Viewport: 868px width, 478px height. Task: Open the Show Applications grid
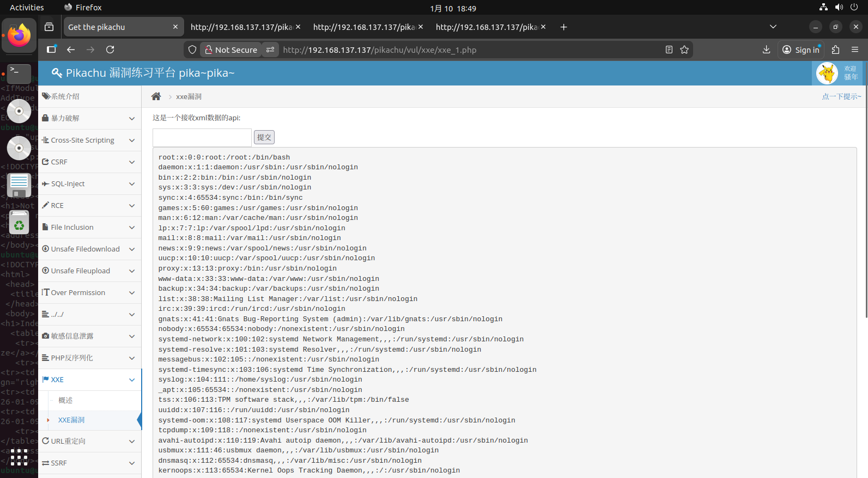pos(19,457)
